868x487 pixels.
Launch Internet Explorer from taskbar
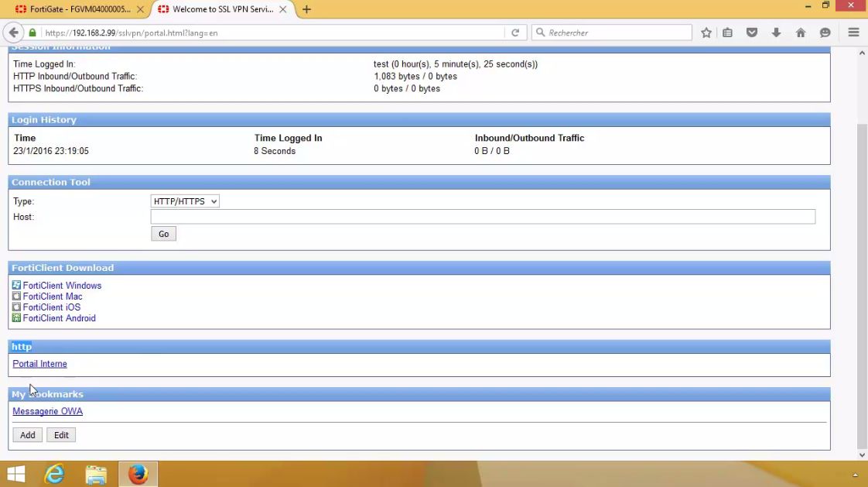point(54,475)
